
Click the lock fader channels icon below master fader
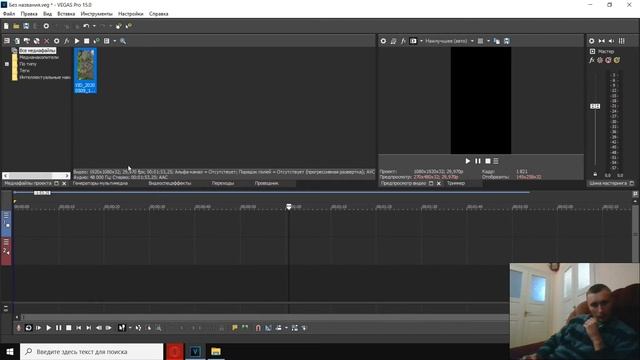(x=595, y=174)
